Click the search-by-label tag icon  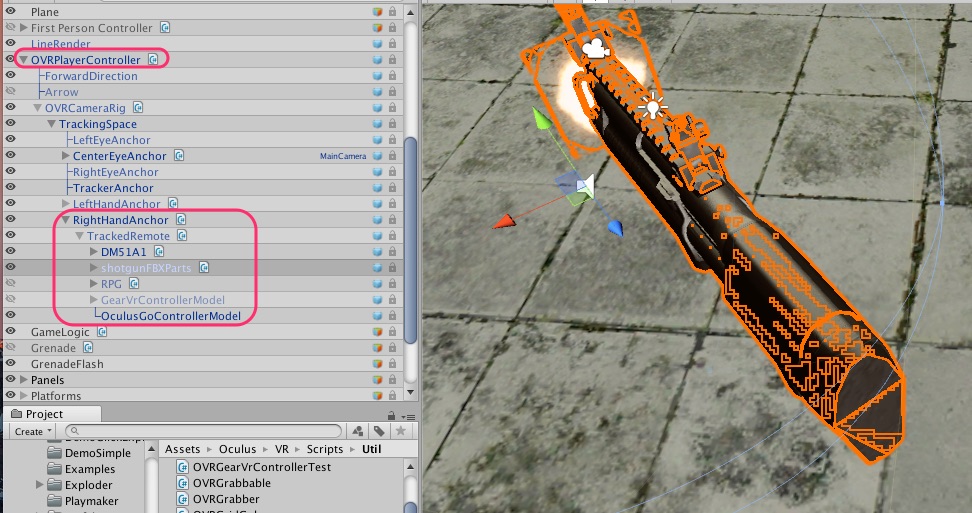(380, 431)
